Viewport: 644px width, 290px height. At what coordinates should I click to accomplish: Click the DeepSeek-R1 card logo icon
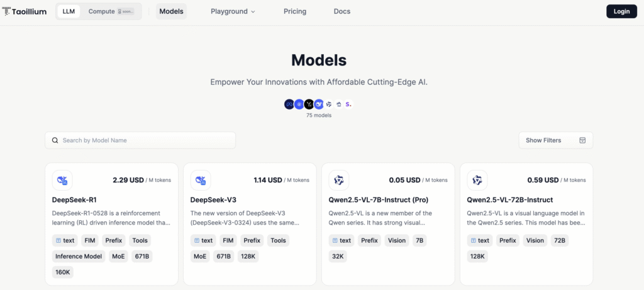pos(62,181)
